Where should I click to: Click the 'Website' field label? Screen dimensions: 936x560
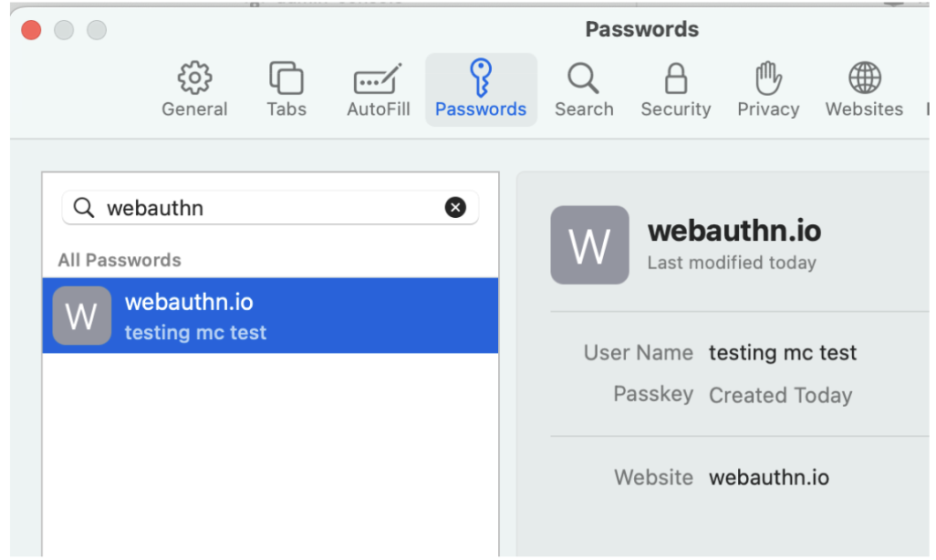coord(653,478)
